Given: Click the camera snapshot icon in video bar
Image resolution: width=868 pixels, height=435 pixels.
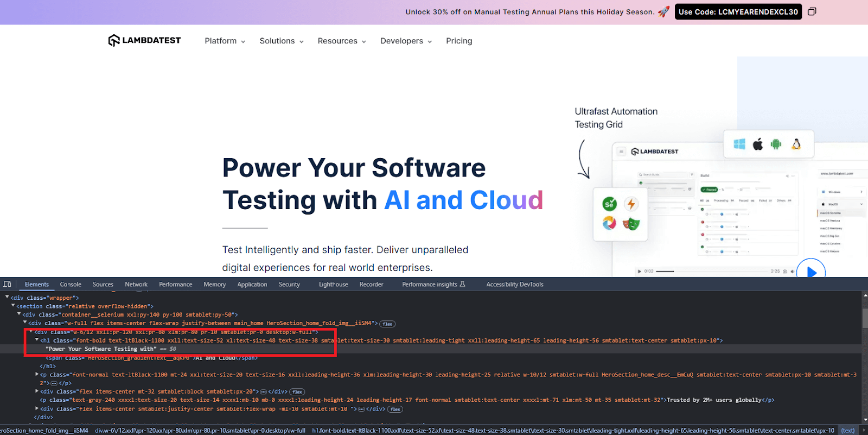Looking at the screenshot, I should click(x=785, y=271).
